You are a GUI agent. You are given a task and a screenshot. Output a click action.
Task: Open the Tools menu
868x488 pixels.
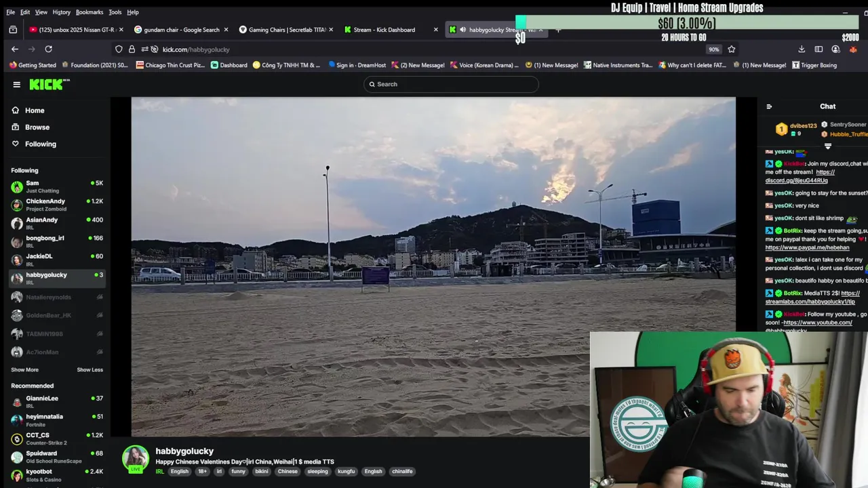(115, 12)
